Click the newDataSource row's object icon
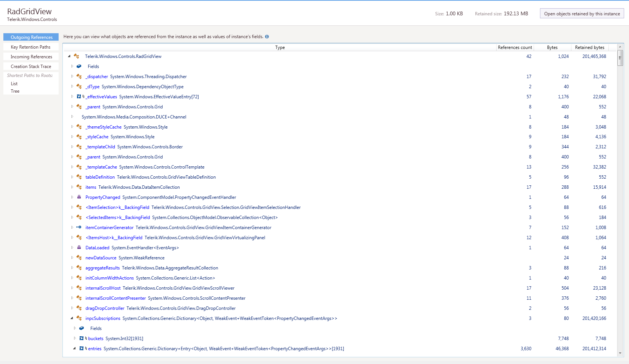This screenshot has height=364, width=629. tap(79, 258)
